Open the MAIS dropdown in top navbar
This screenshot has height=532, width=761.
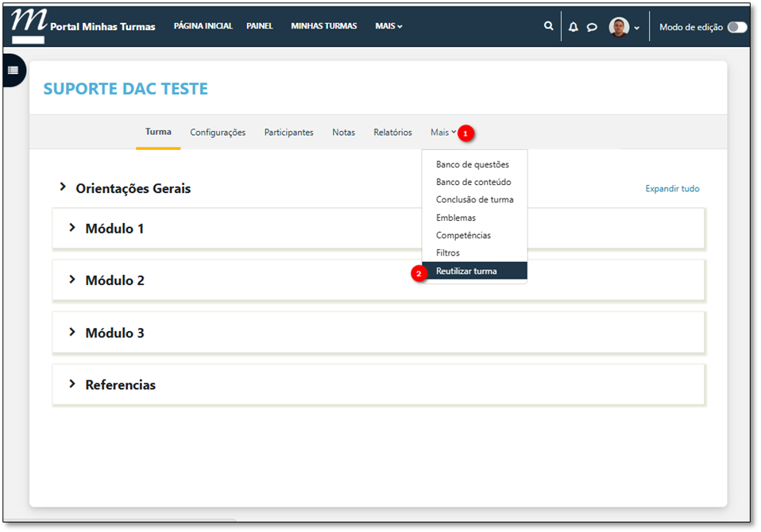(x=388, y=26)
